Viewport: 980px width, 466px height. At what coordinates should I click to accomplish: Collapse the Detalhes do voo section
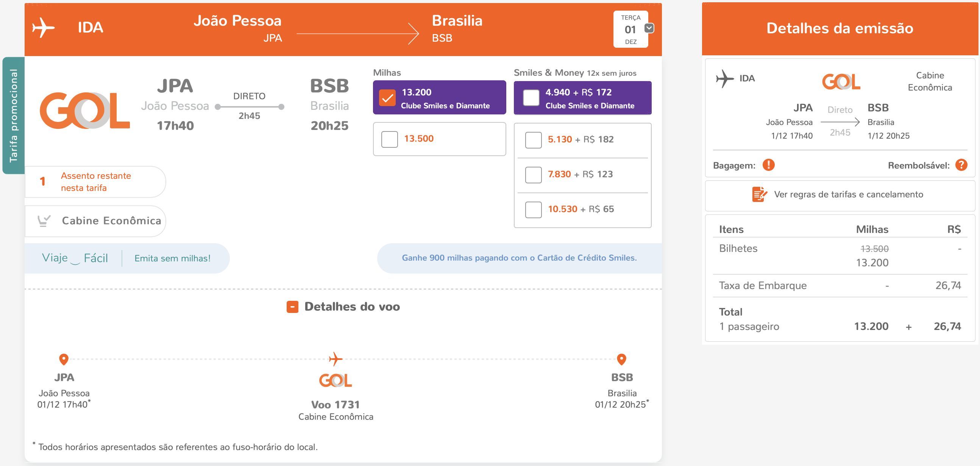292,307
